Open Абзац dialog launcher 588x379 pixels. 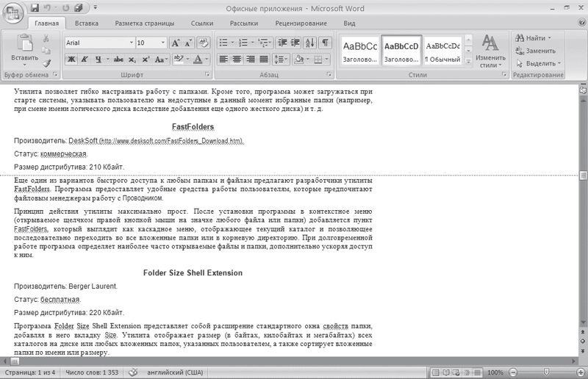(329, 75)
